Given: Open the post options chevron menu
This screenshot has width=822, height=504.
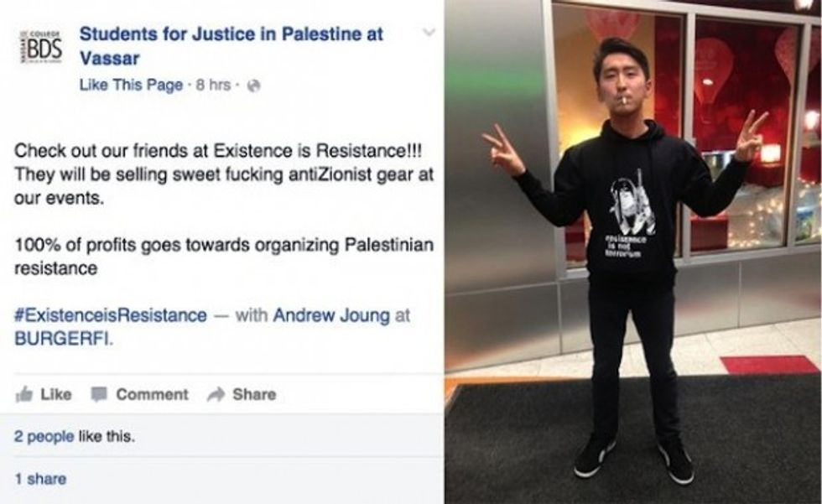Looking at the screenshot, I should click(x=429, y=33).
